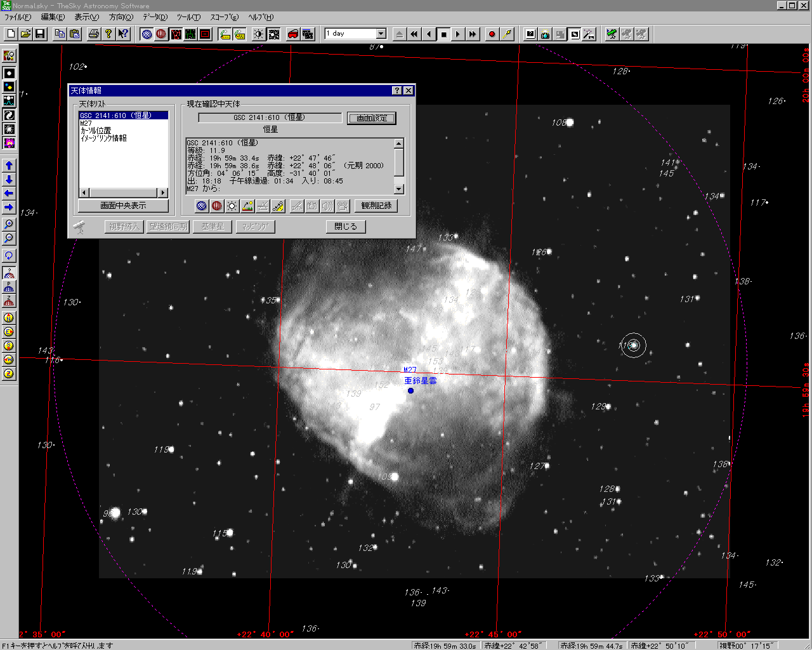Toggle the blue equatorial grid toolbar icon

coord(147,34)
